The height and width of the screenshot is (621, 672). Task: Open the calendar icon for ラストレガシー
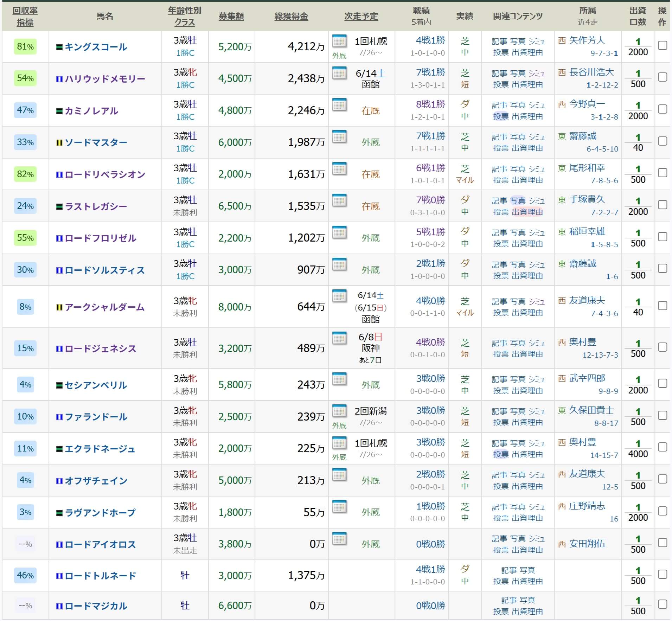[x=339, y=201]
